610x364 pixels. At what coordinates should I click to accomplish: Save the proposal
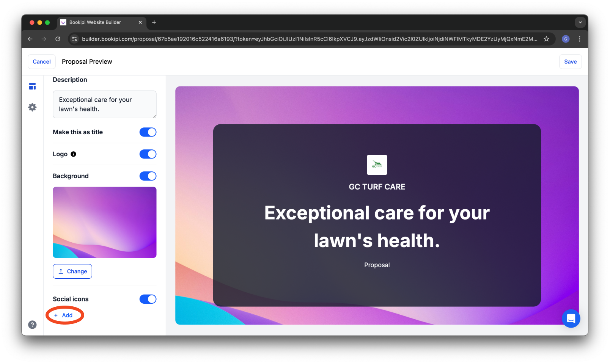click(x=570, y=61)
